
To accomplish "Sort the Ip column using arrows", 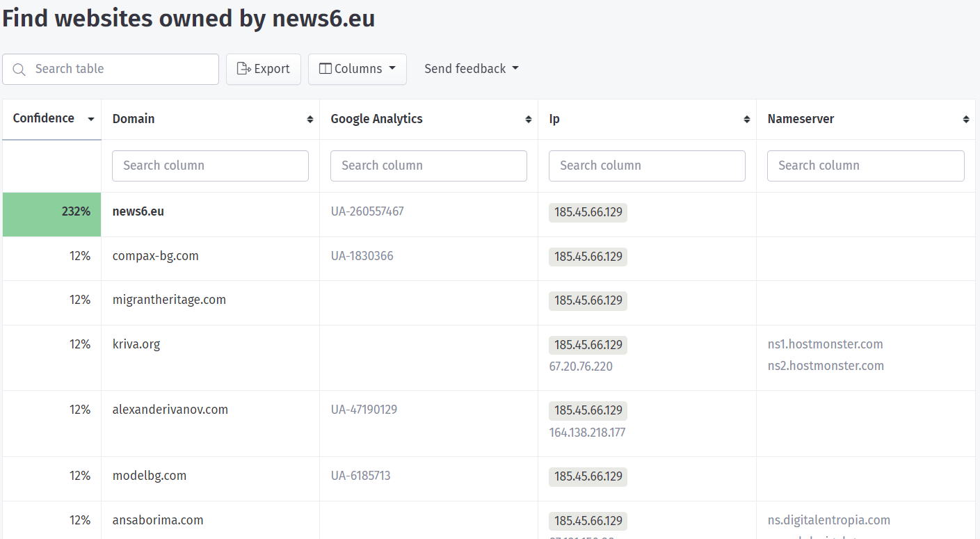I will click(747, 120).
